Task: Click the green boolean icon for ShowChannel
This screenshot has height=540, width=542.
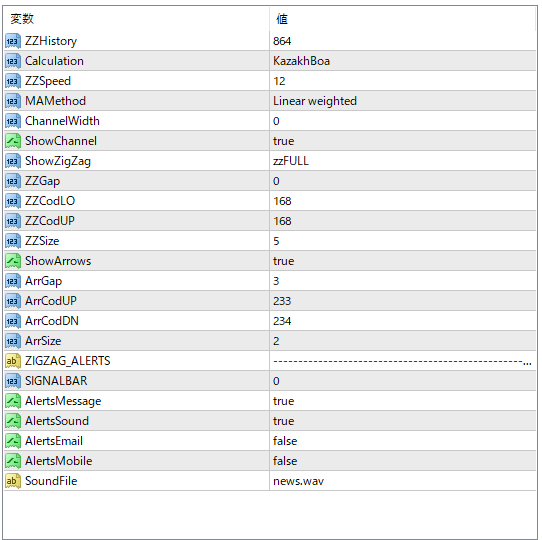Action: (13, 141)
